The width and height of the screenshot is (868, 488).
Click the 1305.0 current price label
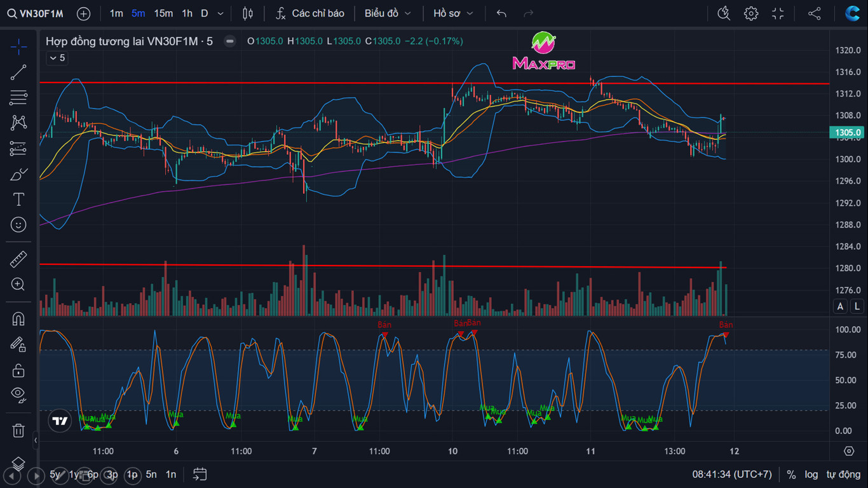tap(848, 133)
